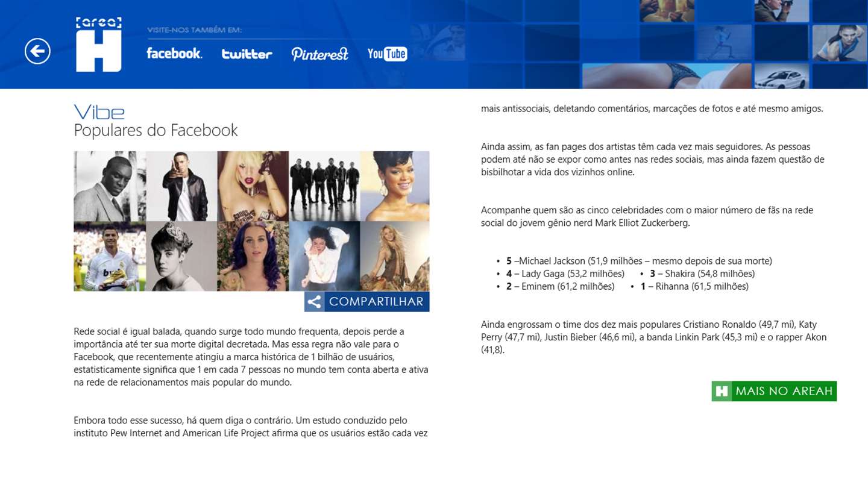Image resolution: width=868 pixels, height=488 pixels.
Task: Click the list entry 3 – Shakira
Action: tap(702, 274)
